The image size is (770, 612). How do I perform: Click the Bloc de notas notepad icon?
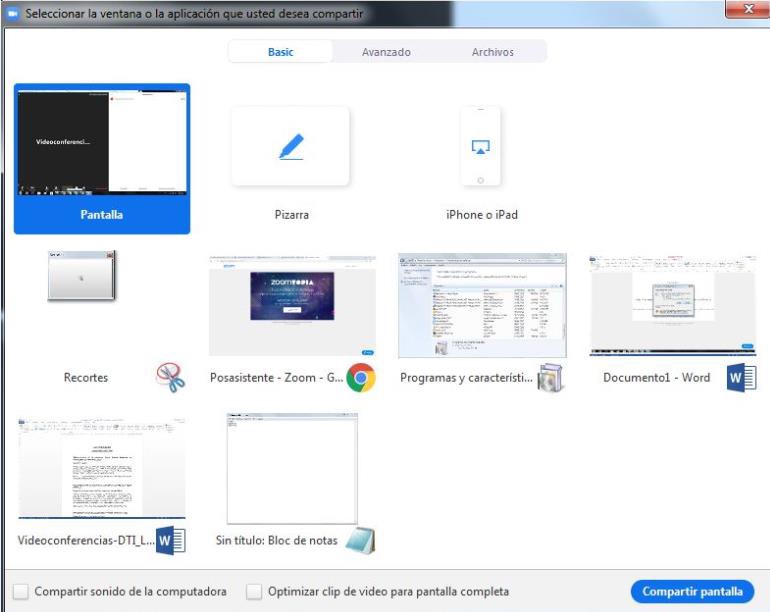tap(360, 541)
